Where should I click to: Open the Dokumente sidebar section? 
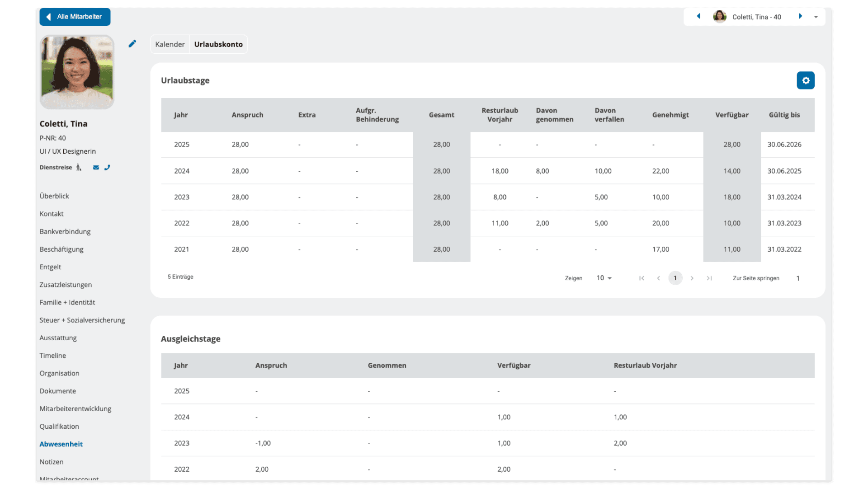pos(58,391)
